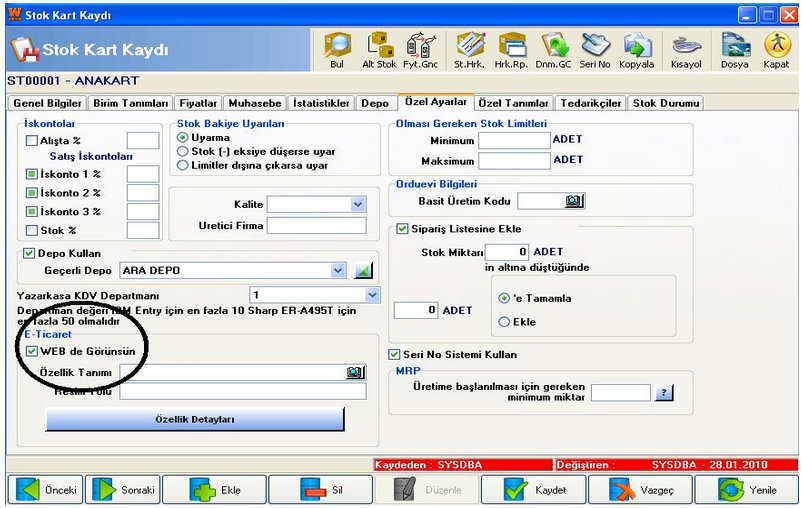Open the Özellik Detayları button

tap(195, 419)
